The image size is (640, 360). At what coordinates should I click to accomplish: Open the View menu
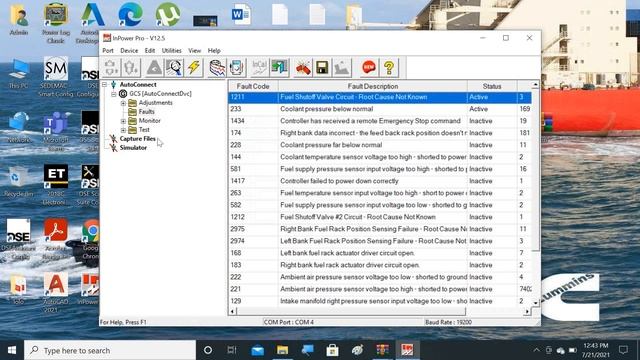point(194,51)
